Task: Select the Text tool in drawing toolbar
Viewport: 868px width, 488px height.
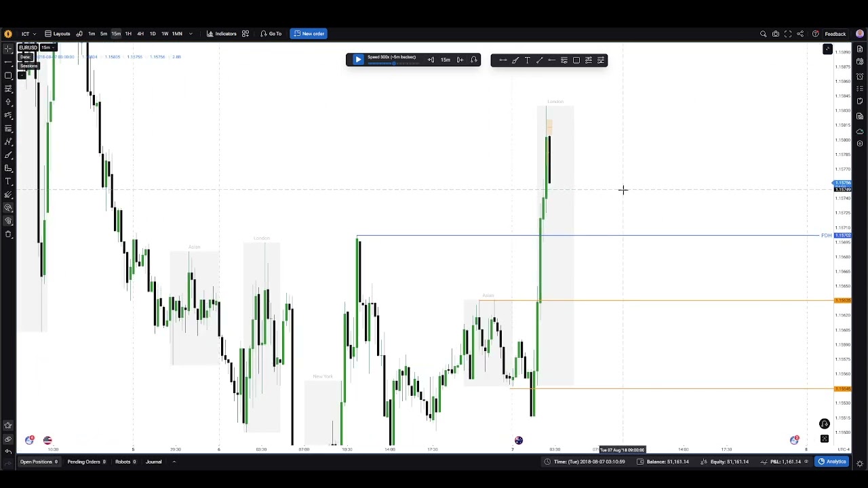Action: pyautogui.click(x=527, y=60)
